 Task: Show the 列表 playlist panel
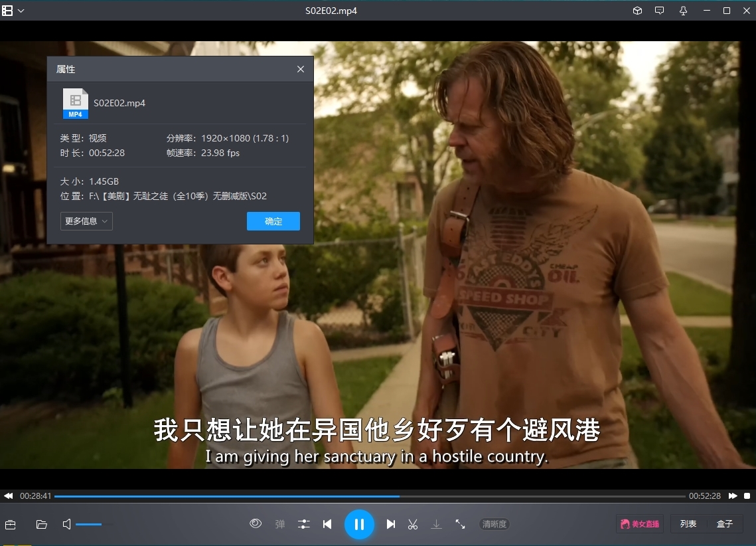click(688, 524)
